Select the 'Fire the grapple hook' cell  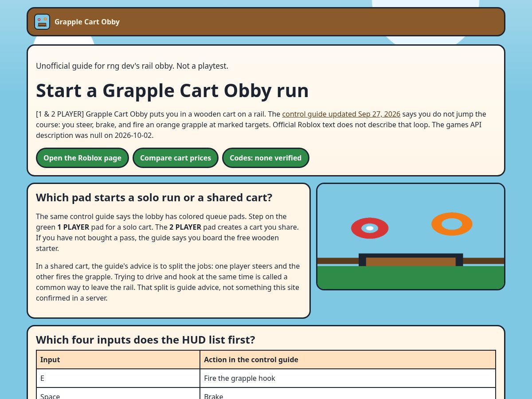[x=348, y=378]
